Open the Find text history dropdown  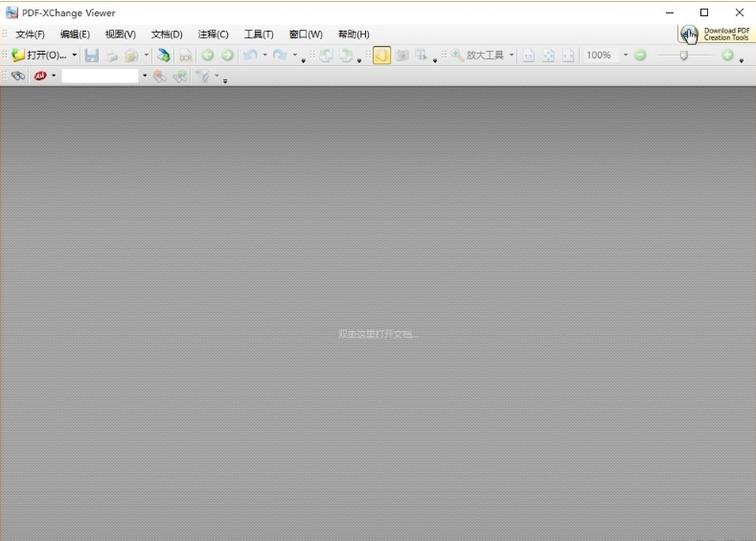tap(145, 76)
